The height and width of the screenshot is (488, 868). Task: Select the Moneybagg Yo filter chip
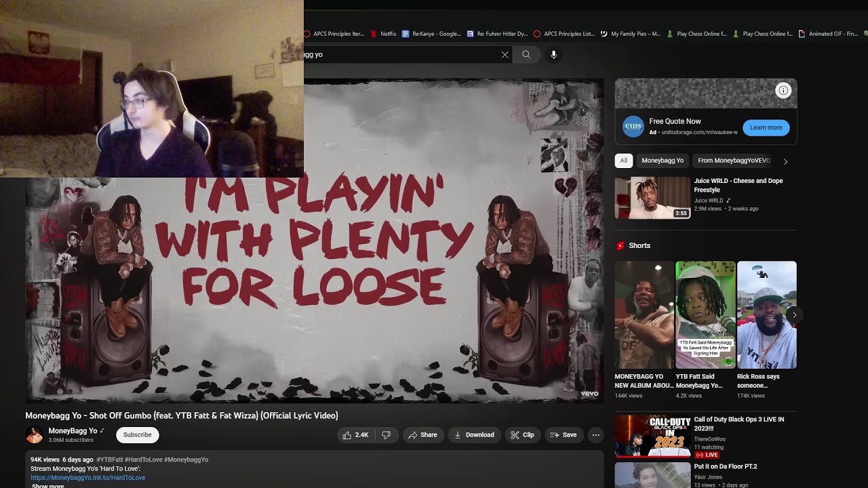coord(663,161)
